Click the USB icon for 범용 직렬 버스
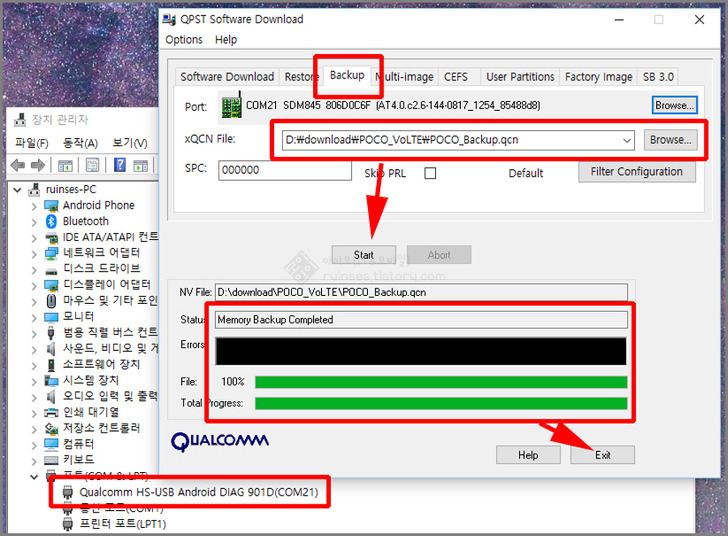Screen dimensions: 728x536 pos(51,333)
